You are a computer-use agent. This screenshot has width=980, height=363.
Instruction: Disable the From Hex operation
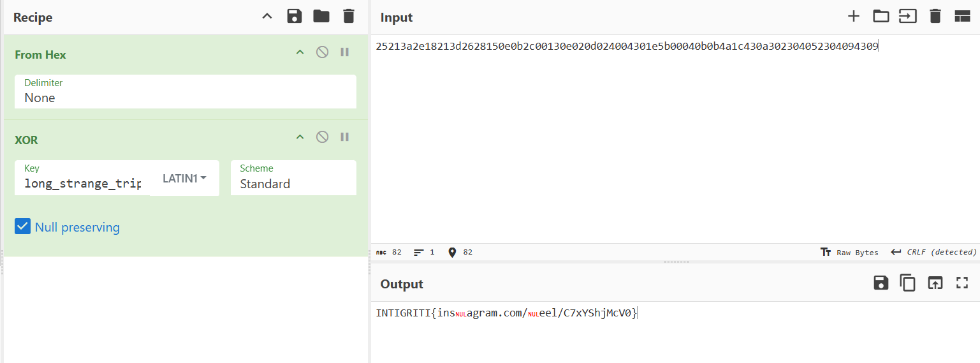click(323, 52)
